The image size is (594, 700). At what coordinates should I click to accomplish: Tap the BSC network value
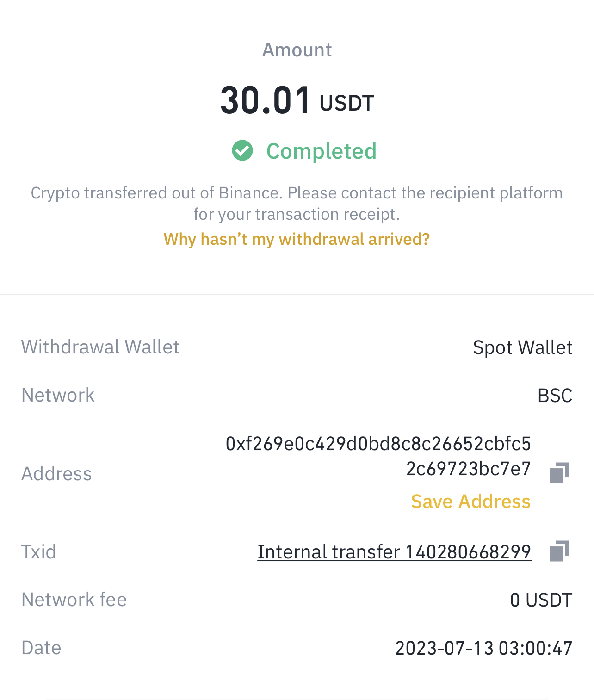tap(555, 396)
